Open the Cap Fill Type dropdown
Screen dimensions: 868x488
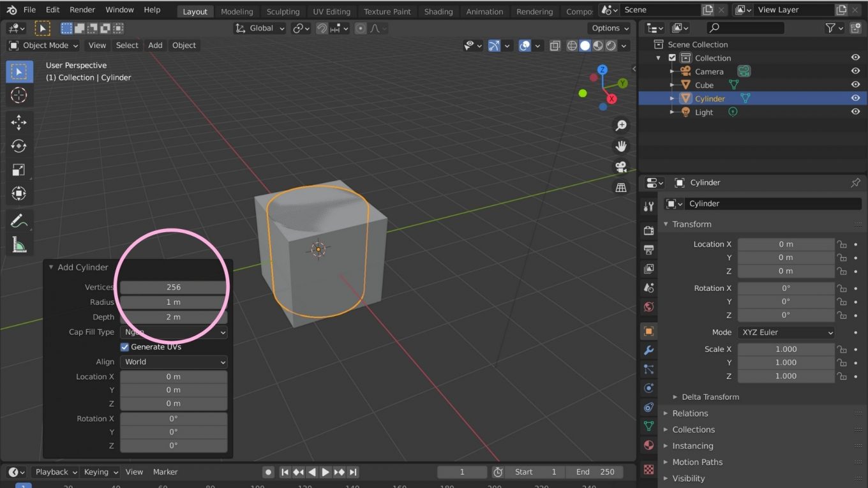[173, 332]
